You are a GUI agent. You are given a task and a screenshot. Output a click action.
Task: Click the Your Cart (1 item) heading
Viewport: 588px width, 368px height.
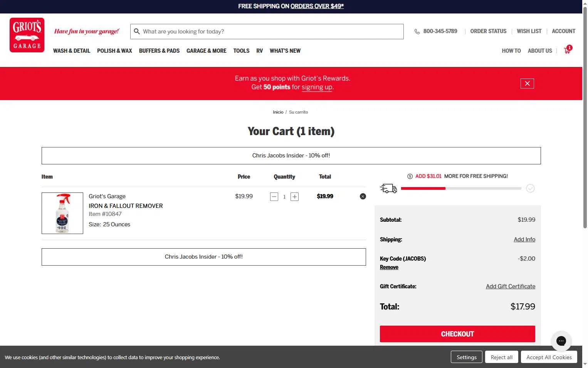click(x=291, y=131)
